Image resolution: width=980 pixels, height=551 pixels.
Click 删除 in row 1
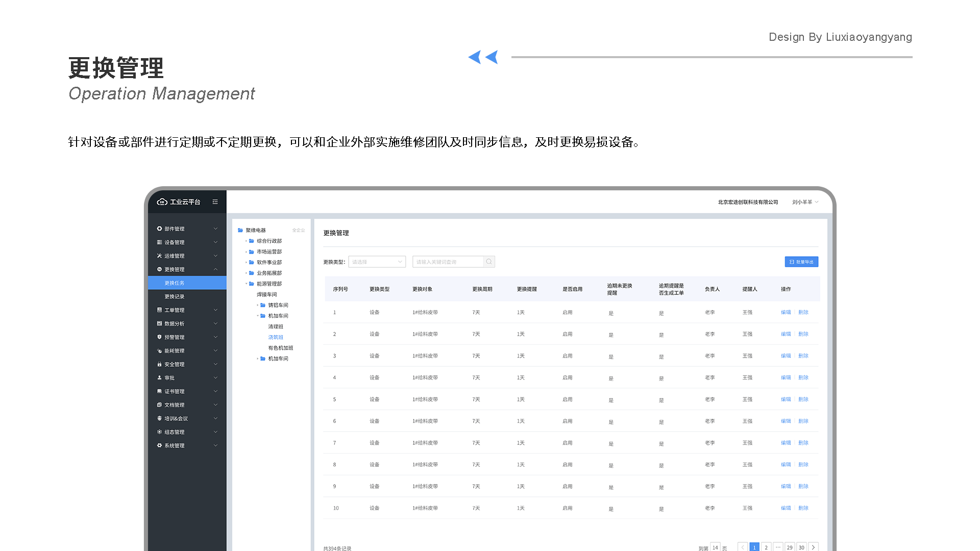(803, 312)
